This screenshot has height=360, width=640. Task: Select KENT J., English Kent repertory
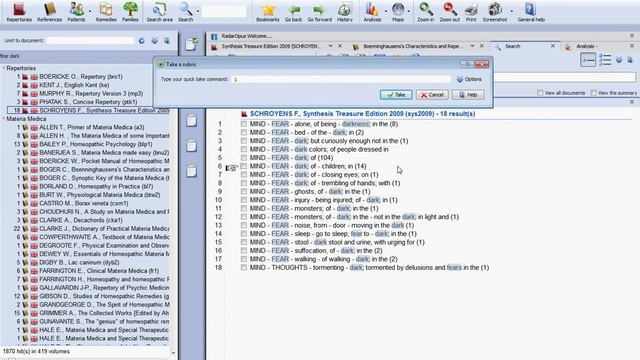[x=74, y=85]
